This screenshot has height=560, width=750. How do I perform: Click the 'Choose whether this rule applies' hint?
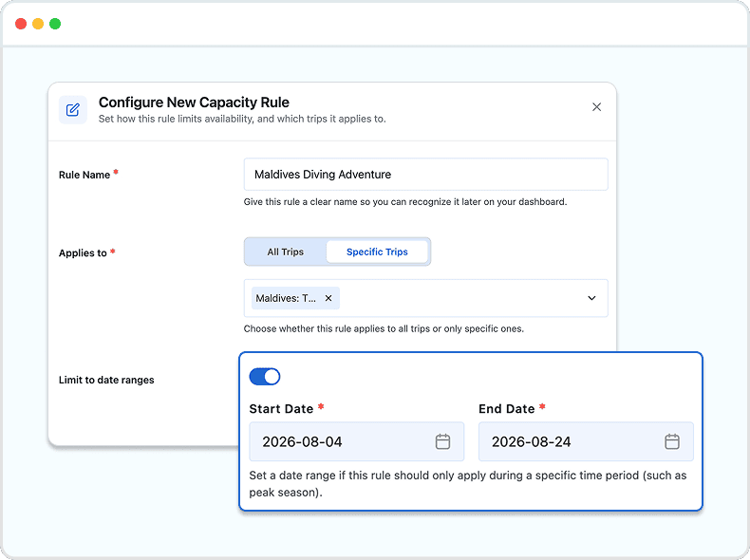pos(384,329)
